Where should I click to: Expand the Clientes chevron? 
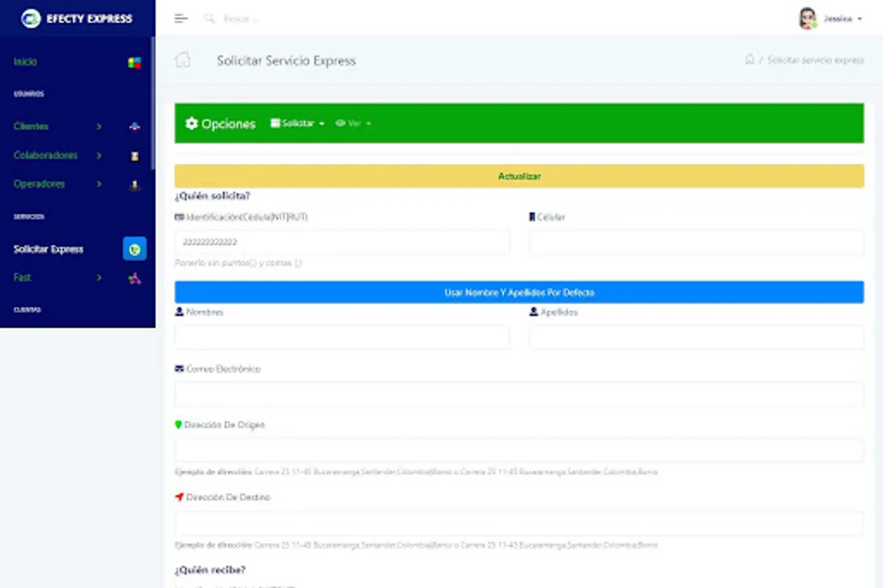99,126
